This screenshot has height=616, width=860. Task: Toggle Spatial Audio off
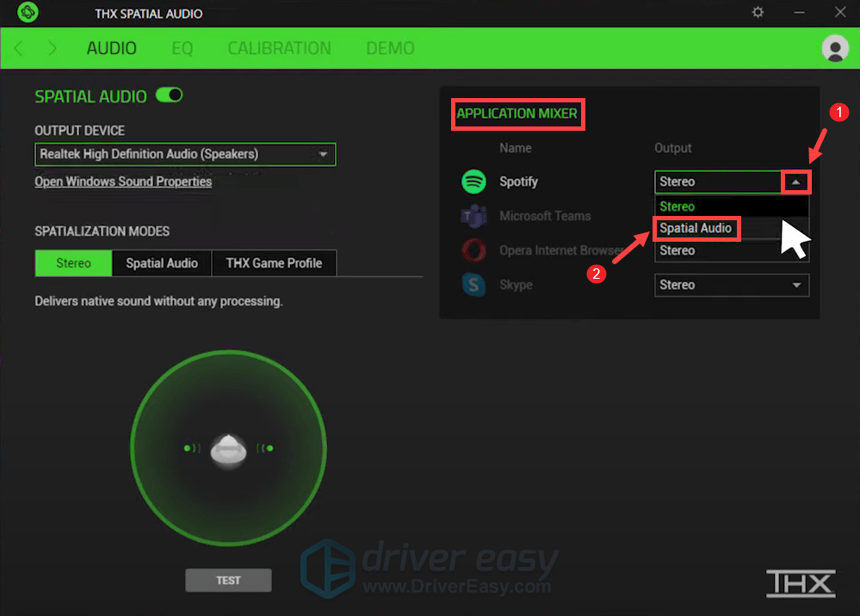coord(169,95)
